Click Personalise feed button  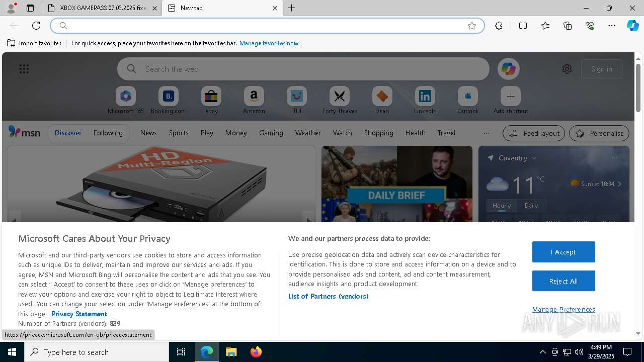tap(599, 133)
